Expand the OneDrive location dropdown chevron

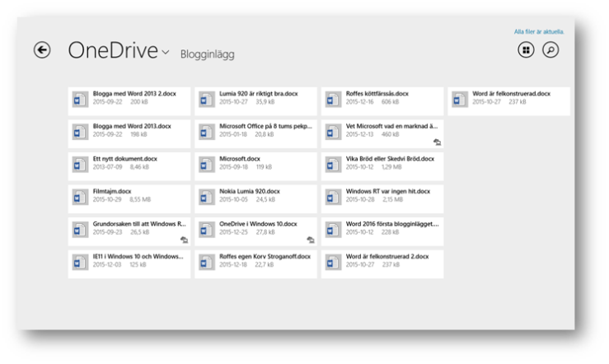point(166,53)
